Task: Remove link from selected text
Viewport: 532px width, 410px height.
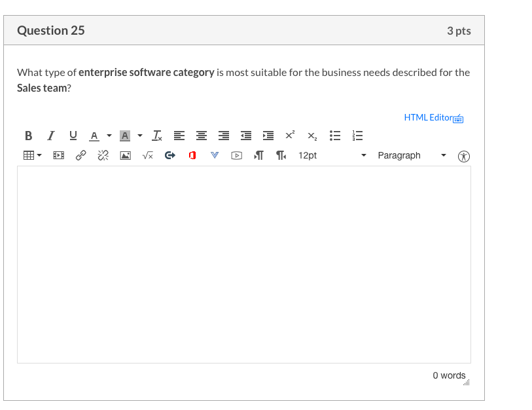Action: pyautogui.click(x=103, y=156)
